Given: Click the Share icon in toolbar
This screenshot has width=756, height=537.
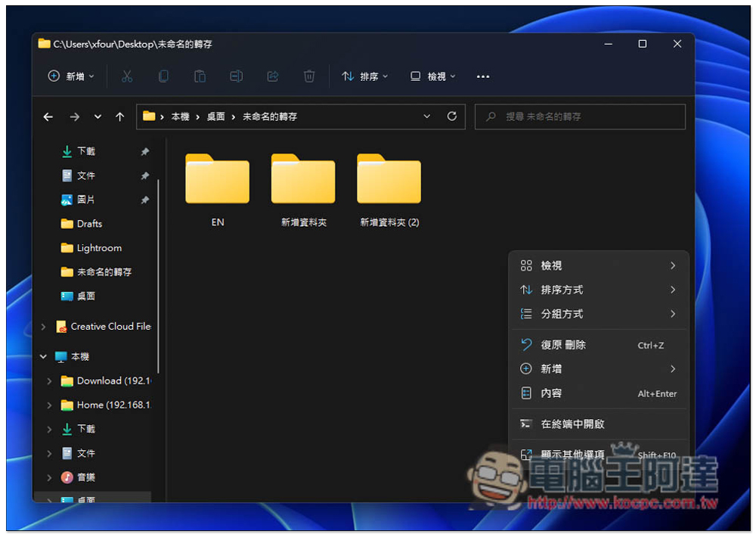Looking at the screenshot, I should coord(273,76).
